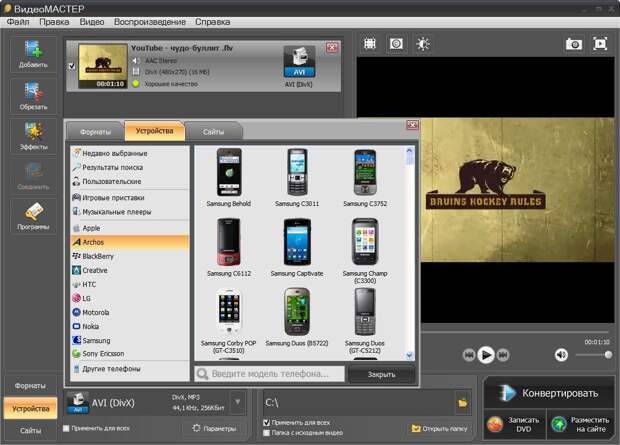Click the brightness adjustment icon above preview
The image size is (620, 445).
[423, 44]
